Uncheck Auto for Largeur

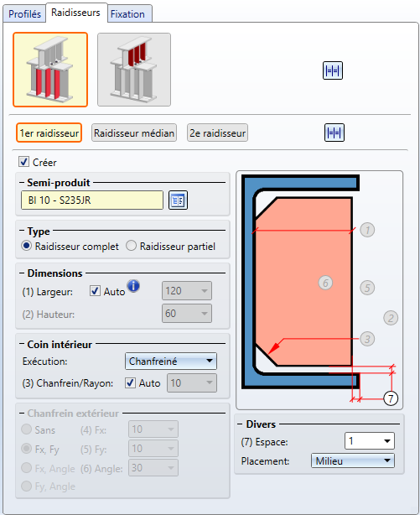pyautogui.click(x=95, y=291)
